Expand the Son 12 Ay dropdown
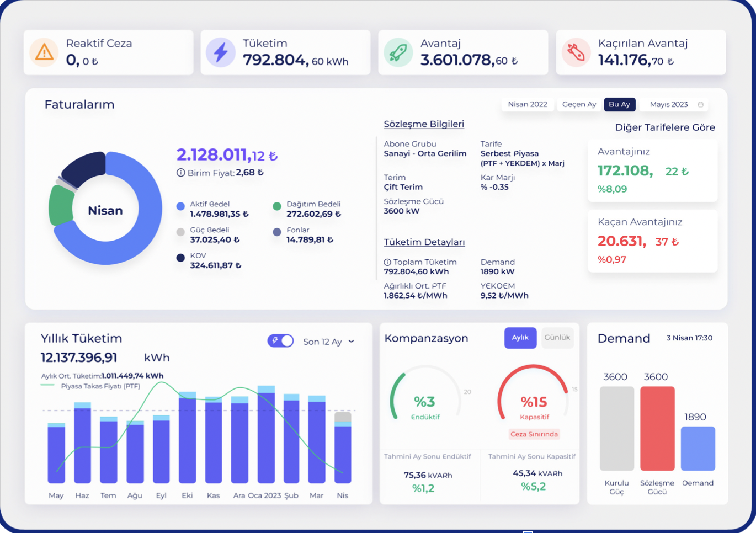Image resolution: width=756 pixels, height=533 pixels. 352,342
